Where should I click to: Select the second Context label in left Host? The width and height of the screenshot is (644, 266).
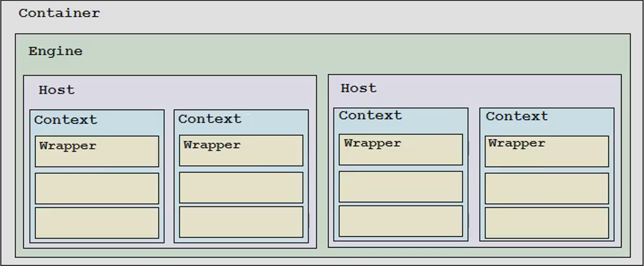(210, 119)
